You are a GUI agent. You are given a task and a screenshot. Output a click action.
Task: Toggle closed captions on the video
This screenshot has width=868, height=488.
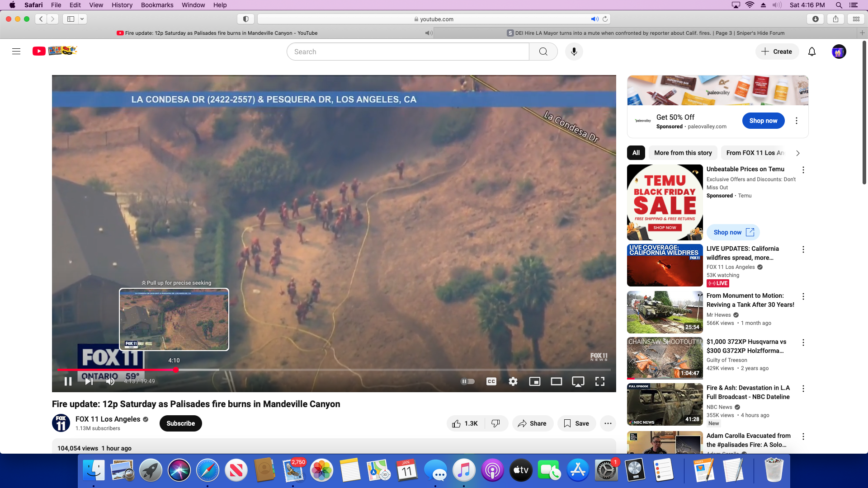click(x=491, y=381)
